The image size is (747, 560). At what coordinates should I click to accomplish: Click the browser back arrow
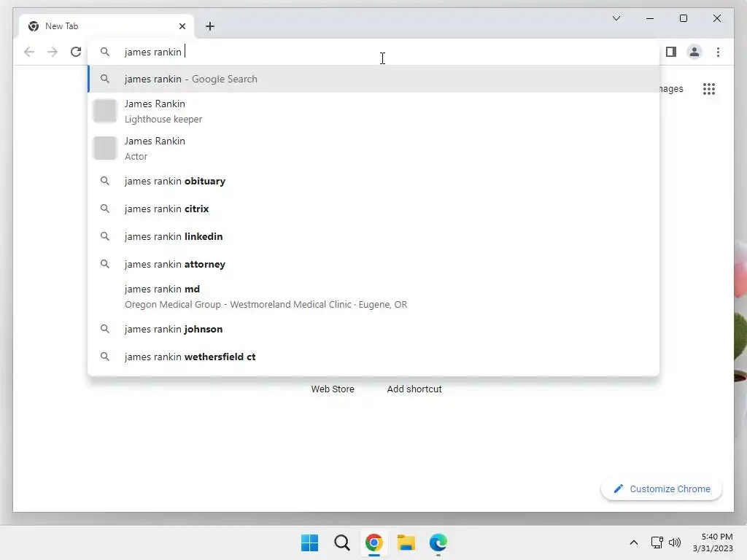point(29,52)
